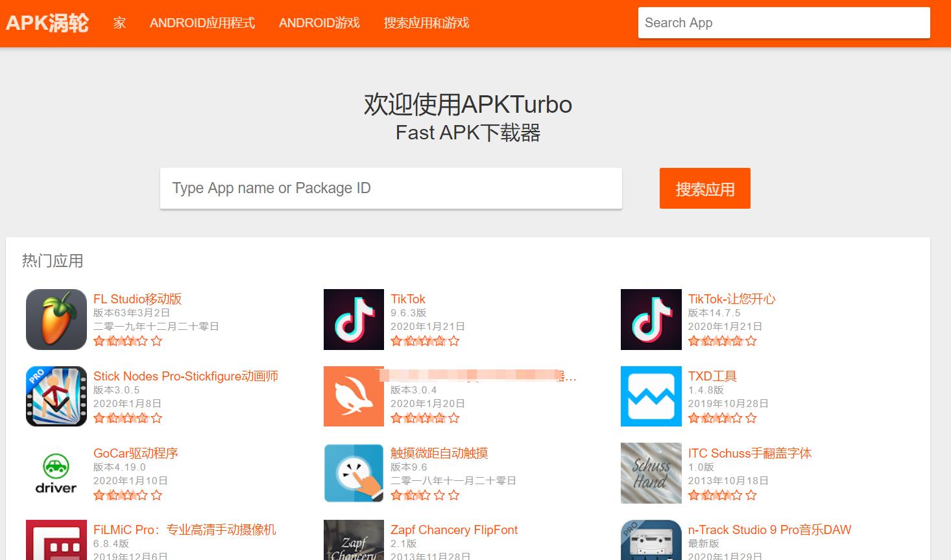The image size is (951, 560).
Task: Click the APK涡轮 site logo
Action: [x=47, y=23]
